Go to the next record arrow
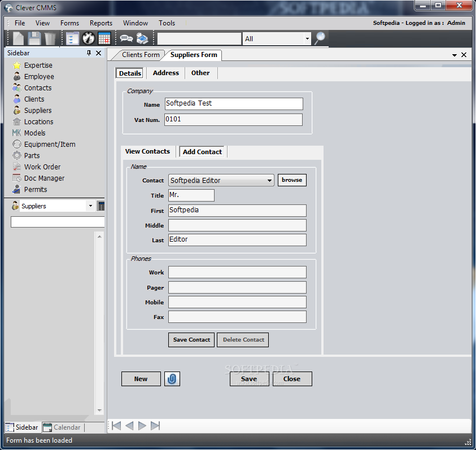Image resolution: width=476 pixels, height=450 pixels. [x=142, y=426]
